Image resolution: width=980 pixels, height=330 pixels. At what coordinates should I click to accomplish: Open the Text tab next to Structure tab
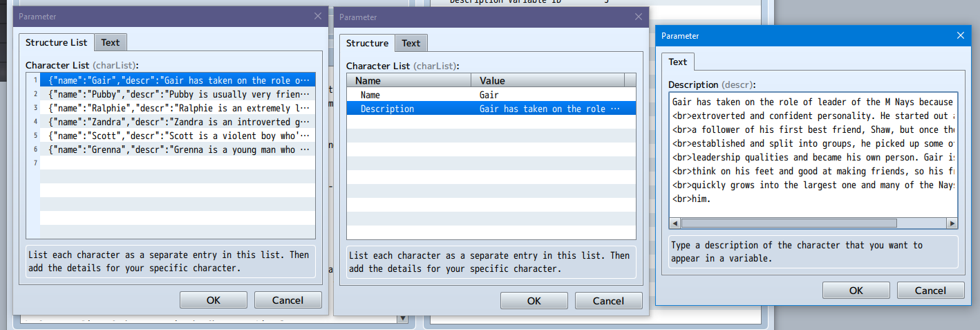pyautogui.click(x=411, y=44)
